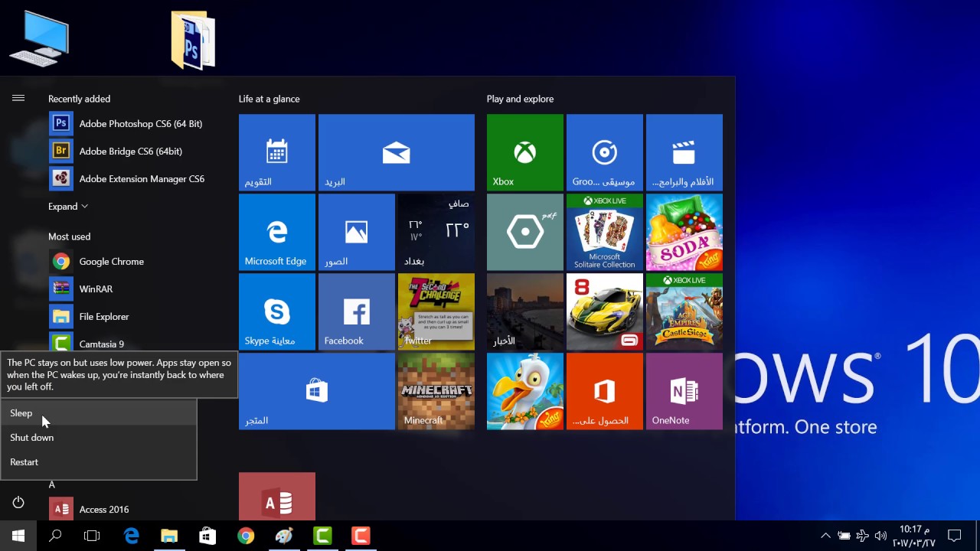980x551 pixels.
Task: Open the Facebook tile
Action: point(357,311)
